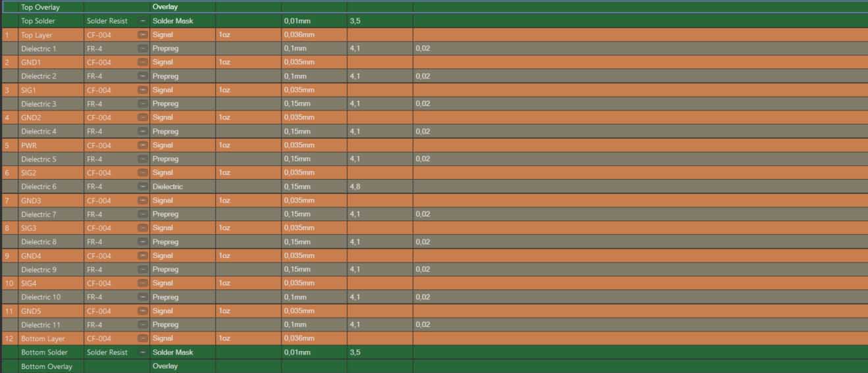The width and height of the screenshot is (868, 373).
Task: Click the 0,02 Df value of Dielectric 11
Action: click(x=423, y=325)
